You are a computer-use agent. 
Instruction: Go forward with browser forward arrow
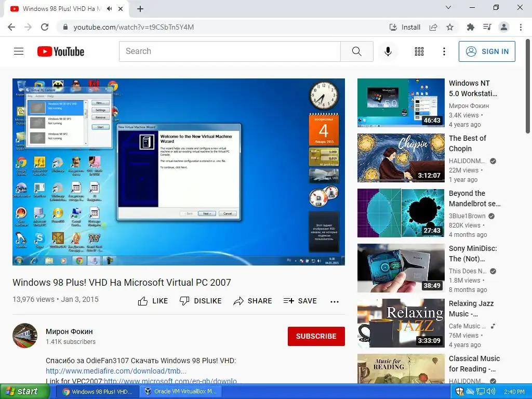coord(28,27)
